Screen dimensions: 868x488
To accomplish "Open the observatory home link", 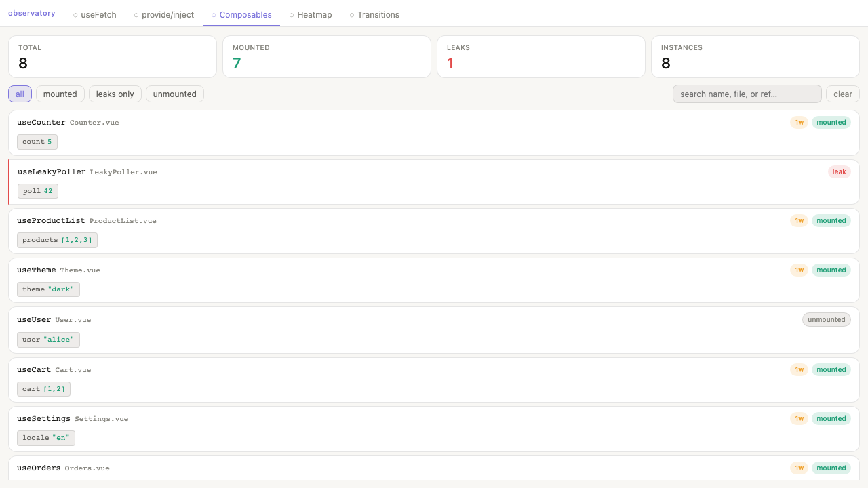I will (32, 12).
